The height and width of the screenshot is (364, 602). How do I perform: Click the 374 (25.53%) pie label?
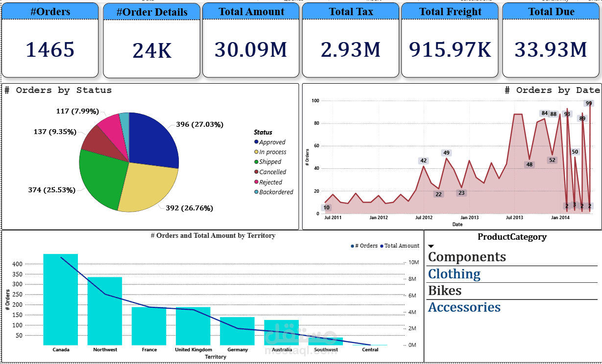51,190
